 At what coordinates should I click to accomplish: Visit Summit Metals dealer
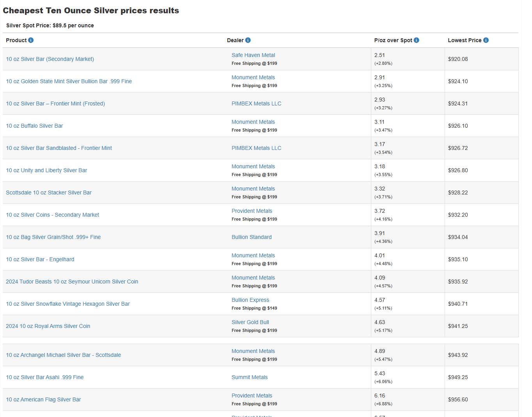click(x=250, y=377)
